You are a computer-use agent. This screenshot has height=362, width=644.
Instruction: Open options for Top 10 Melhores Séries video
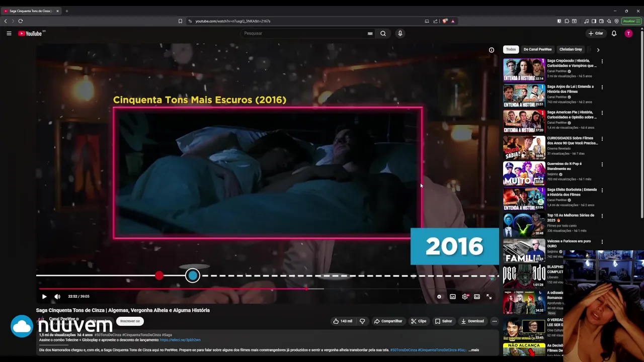[x=602, y=216]
